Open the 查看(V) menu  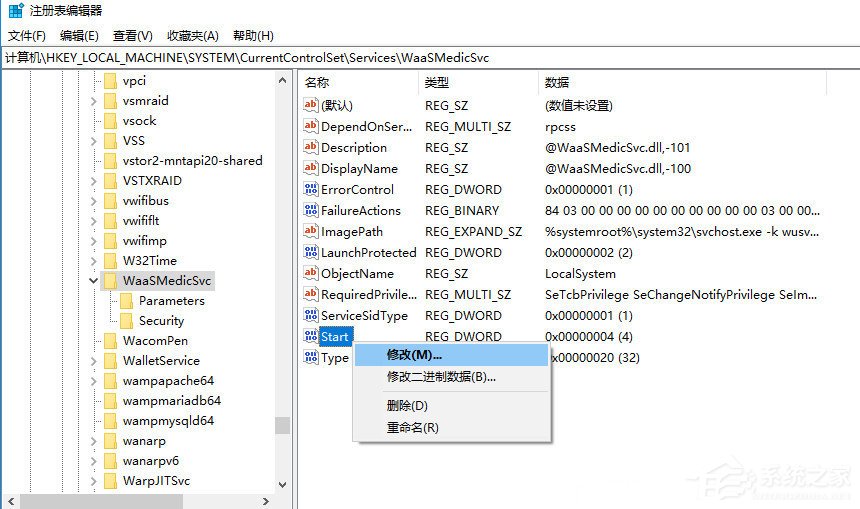click(133, 36)
